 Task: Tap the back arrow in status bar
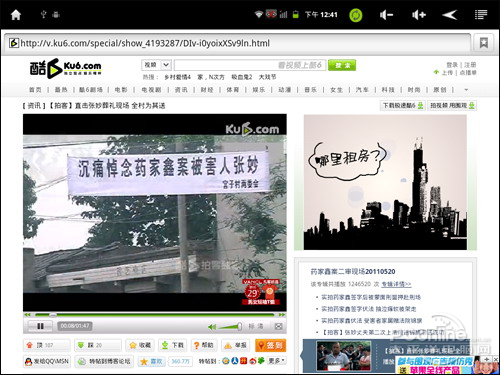[x=449, y=15]
